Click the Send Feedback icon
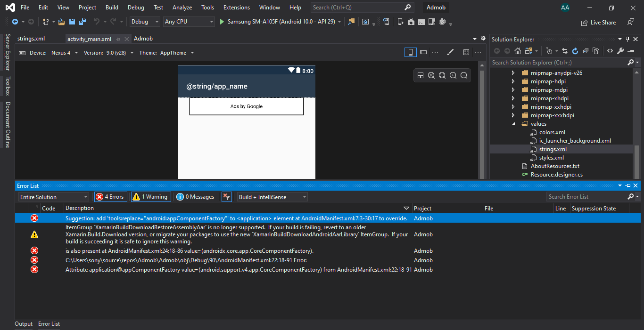644x330 pixels. [x=631, y=22]
